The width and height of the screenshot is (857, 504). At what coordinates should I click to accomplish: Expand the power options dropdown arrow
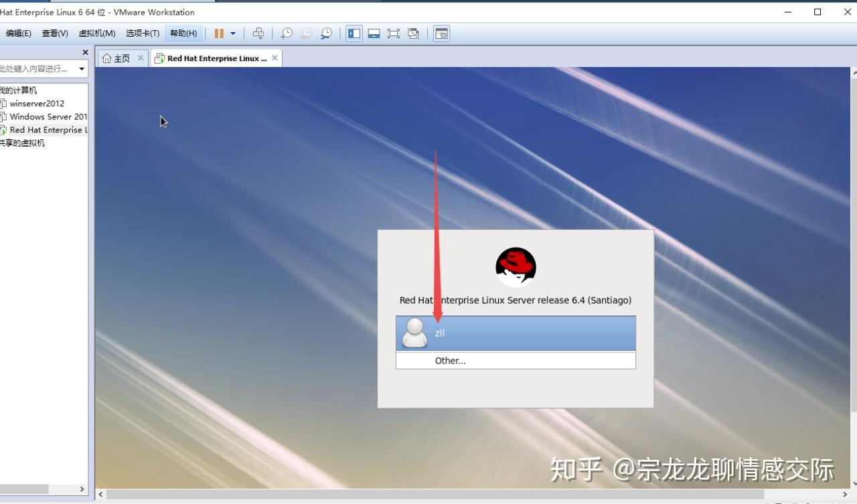click(233, 33)
